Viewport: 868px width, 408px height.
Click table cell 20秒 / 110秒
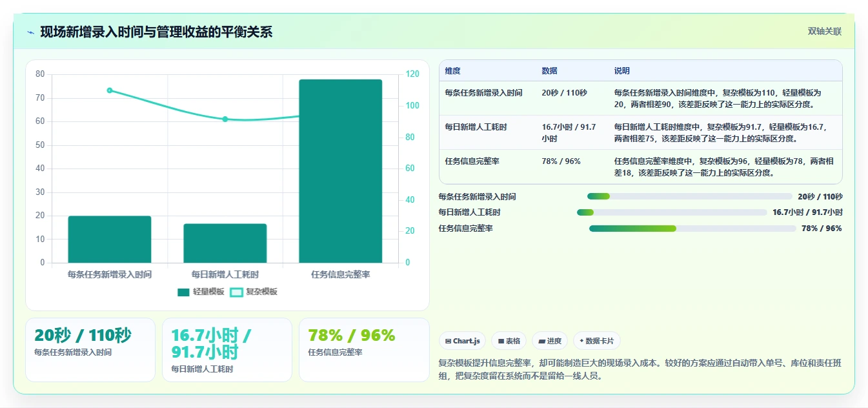coord(565,93)
